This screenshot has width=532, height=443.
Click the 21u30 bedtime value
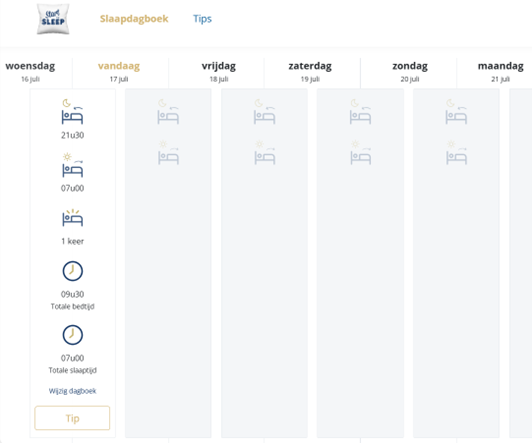pyautogui.click(x=73, y=135)
